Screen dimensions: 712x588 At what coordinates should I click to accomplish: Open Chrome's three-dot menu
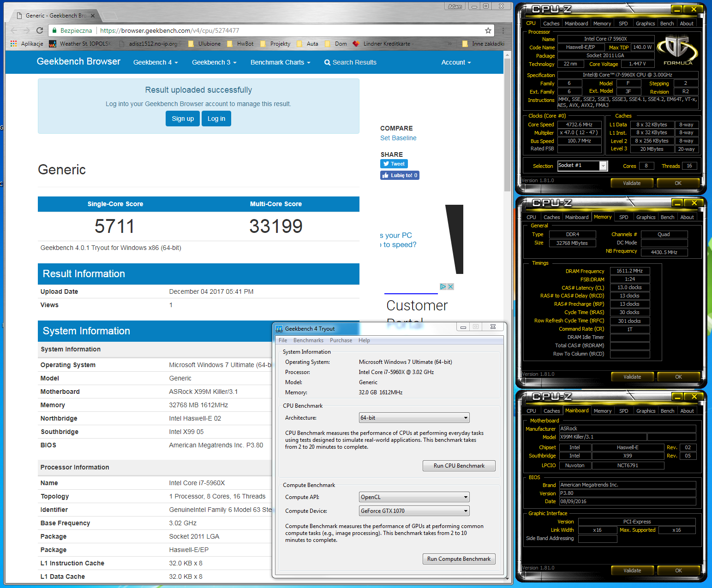click(x=503, y=30)
